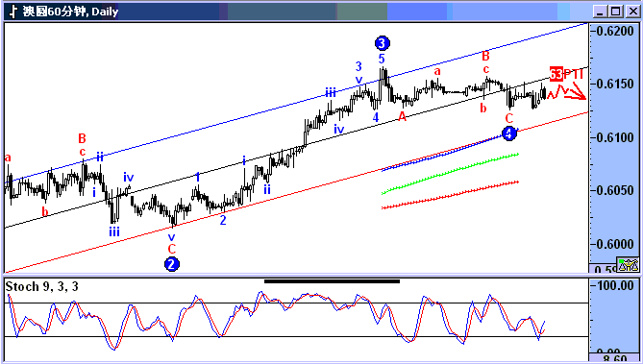Click the red 63 PTI value box
The width and height of the screenshot is (643, 364).
point(556,74)
